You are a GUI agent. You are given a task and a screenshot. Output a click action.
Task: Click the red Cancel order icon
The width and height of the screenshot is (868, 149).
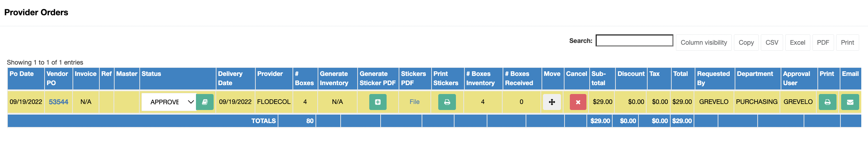[578, 102]
